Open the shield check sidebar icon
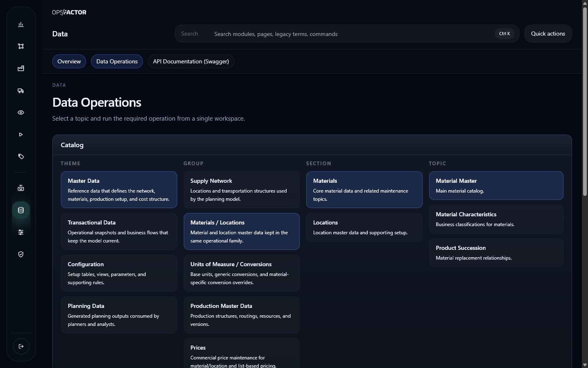The image size is (588, 368). pyautogui.click(x=21, y=254)
